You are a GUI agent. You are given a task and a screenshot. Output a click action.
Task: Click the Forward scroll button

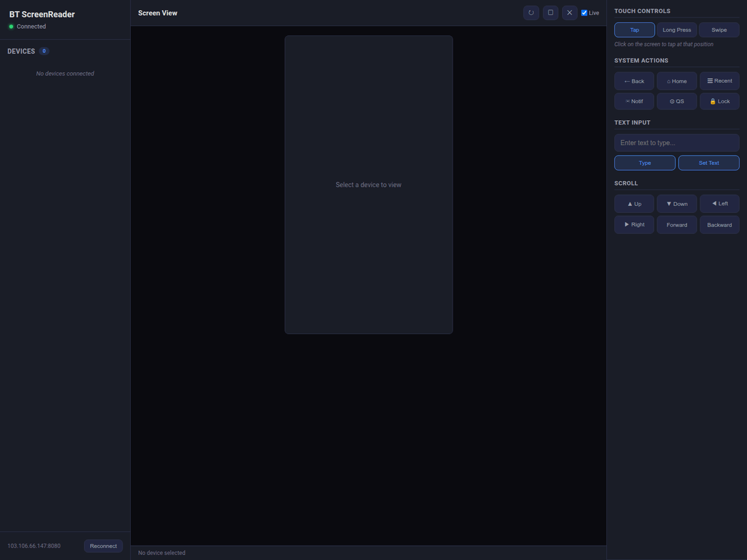[x=677, y=225]
